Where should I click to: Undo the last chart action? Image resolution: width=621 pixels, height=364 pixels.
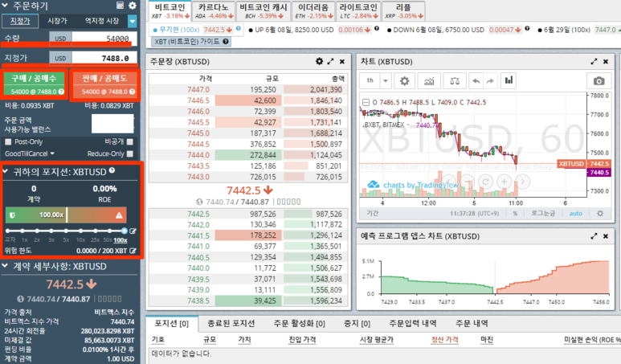point(476,81)
